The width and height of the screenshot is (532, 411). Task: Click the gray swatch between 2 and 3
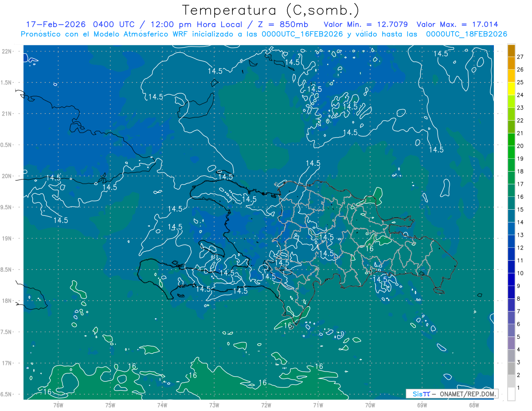511,369
